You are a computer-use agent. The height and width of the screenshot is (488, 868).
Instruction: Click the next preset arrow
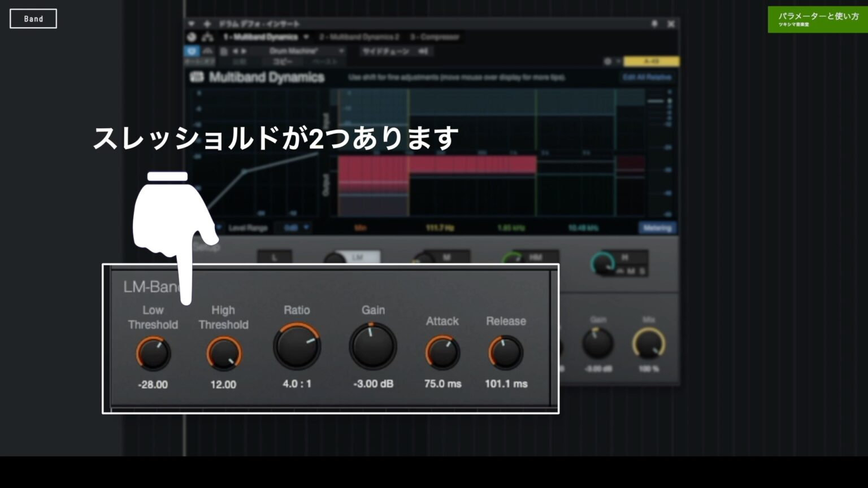243,51
